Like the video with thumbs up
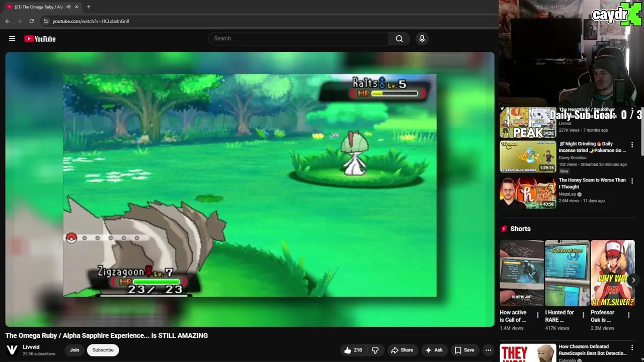Image resolution: width=644 pixels, height=362 pixels. 353,350
